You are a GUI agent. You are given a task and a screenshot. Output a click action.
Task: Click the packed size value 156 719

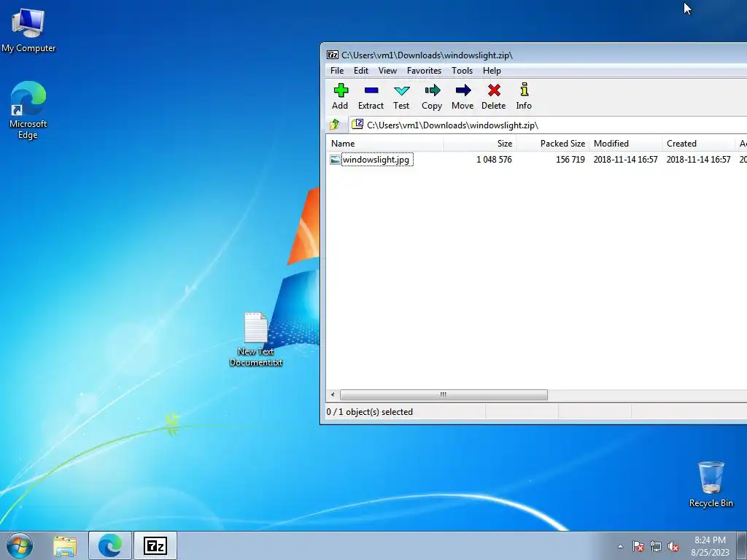570,160
